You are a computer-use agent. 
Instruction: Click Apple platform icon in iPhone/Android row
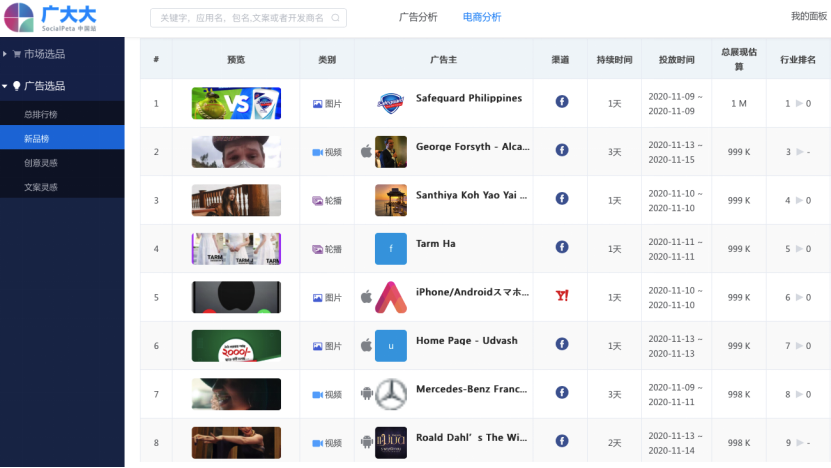[366, 296]
